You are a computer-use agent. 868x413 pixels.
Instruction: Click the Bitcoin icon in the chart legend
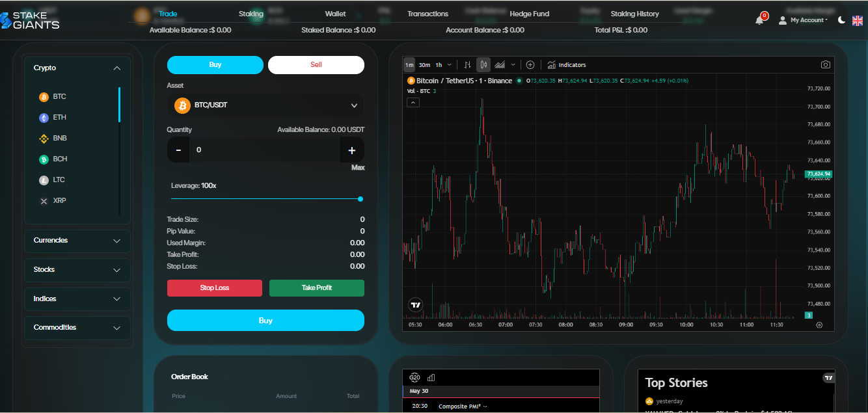411,81
